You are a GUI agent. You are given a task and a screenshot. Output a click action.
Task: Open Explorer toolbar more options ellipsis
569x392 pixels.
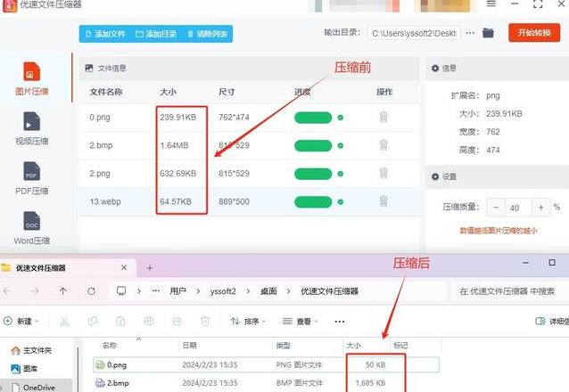click(x=340, y=322)
